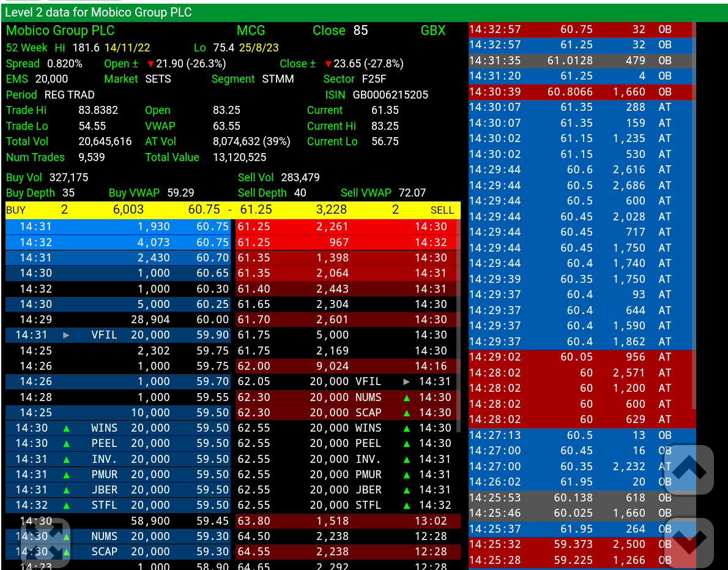Click green arrow on WINS buy order at 59.50

click(x=67, y=429)
